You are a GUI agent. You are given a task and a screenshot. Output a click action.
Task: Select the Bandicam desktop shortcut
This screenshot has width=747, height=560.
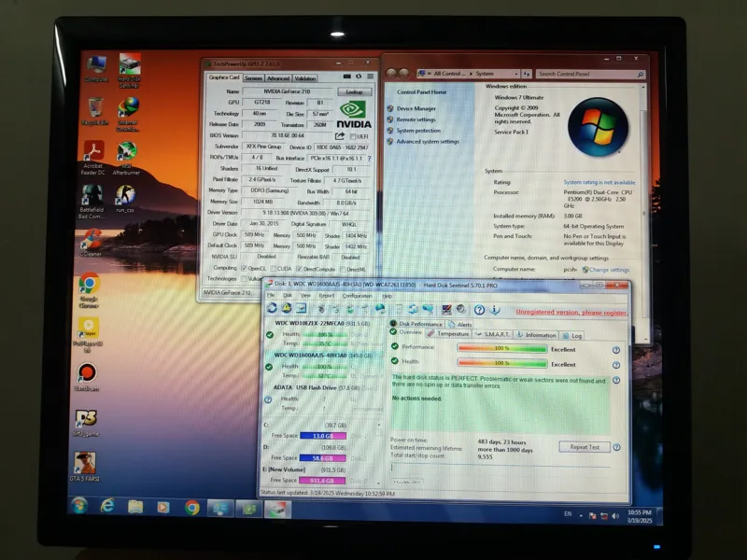point(87,377)
